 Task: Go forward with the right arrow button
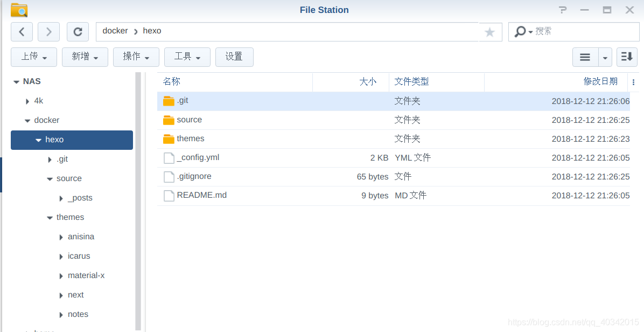click(x=48, y=32)
